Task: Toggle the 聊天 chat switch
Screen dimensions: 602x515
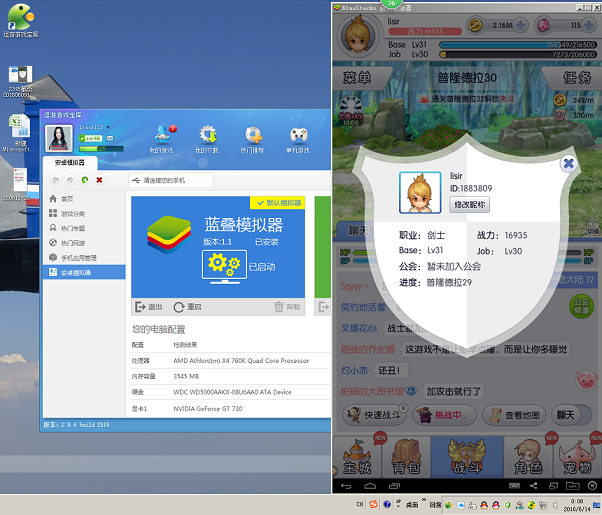Action: 572,415
